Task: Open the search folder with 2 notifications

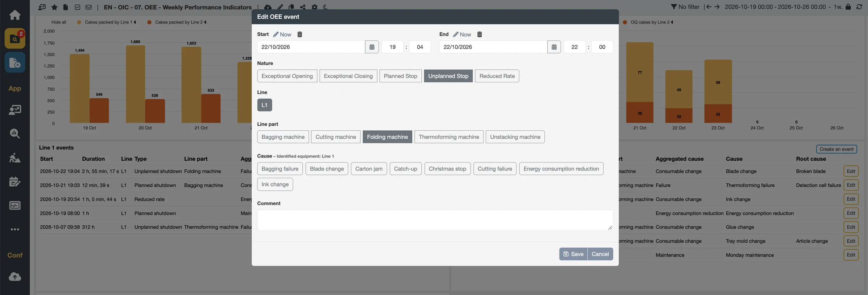Action: (x=15, y=38)
